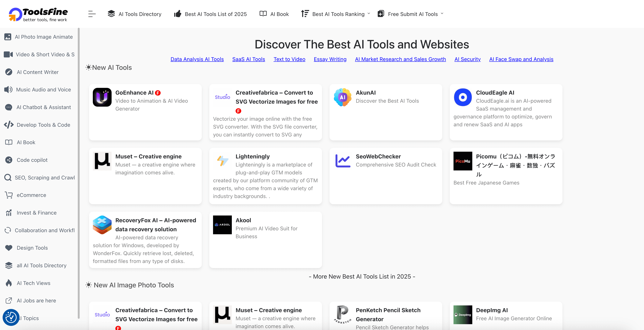The image size is (644, 330).
Task: Click the ToolsFine logo
Action: 38,14
